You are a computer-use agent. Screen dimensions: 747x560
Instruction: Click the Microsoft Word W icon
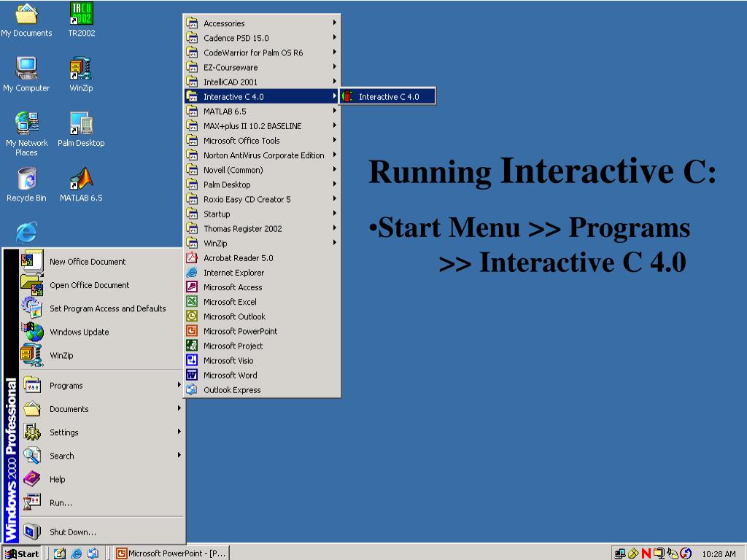(192, 376)
